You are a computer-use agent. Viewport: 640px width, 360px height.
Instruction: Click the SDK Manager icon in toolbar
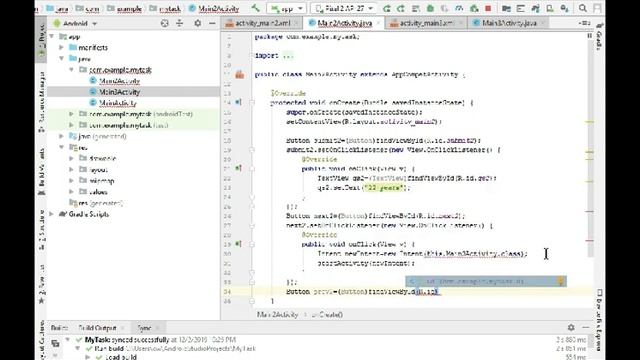[x=564, y=8]
